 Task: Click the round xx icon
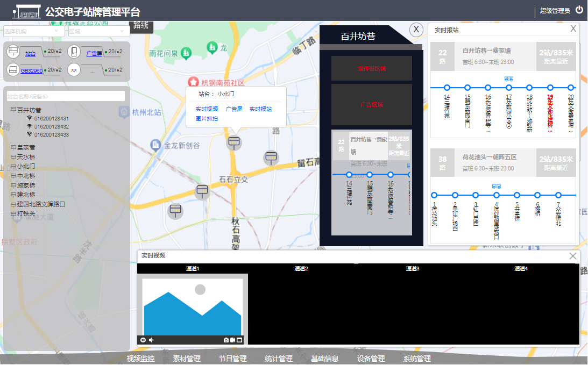pyautogui.click(x=74, y=70)
